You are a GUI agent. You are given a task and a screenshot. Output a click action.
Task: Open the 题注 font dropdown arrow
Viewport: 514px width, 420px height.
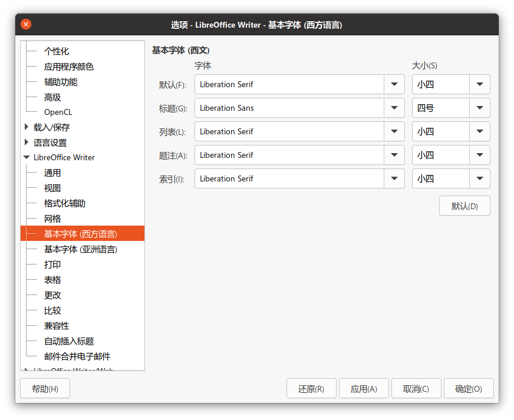click(x=394, y=155)
